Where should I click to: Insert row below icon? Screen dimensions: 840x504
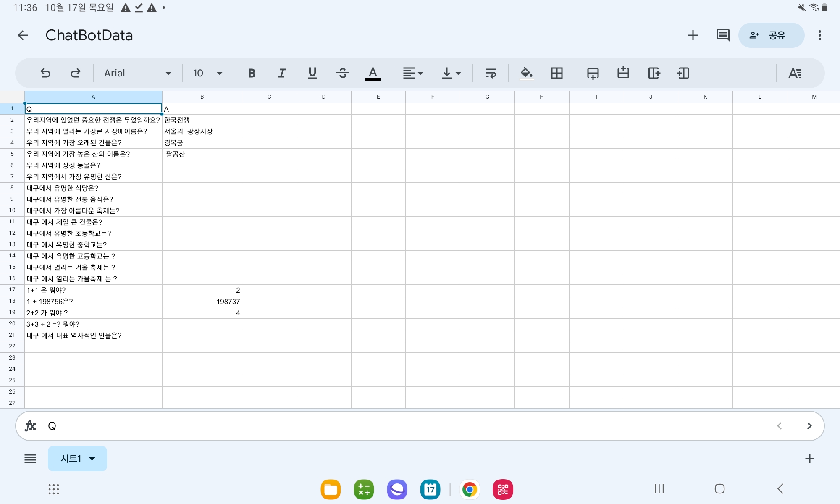pos(593,73)
